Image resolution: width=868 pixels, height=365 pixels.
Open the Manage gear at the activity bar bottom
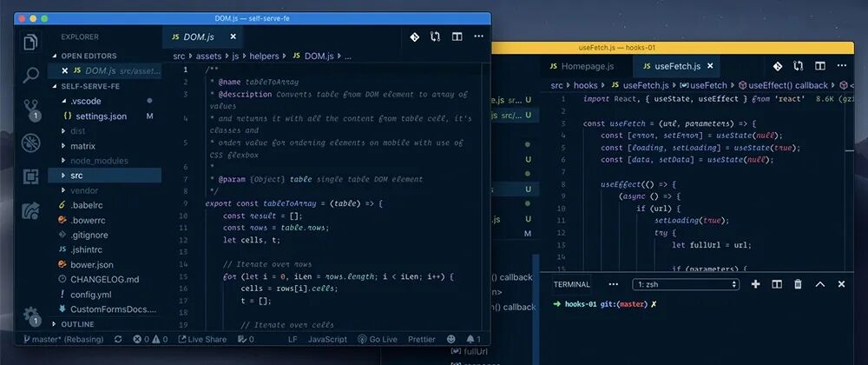[x=31, y=316]
